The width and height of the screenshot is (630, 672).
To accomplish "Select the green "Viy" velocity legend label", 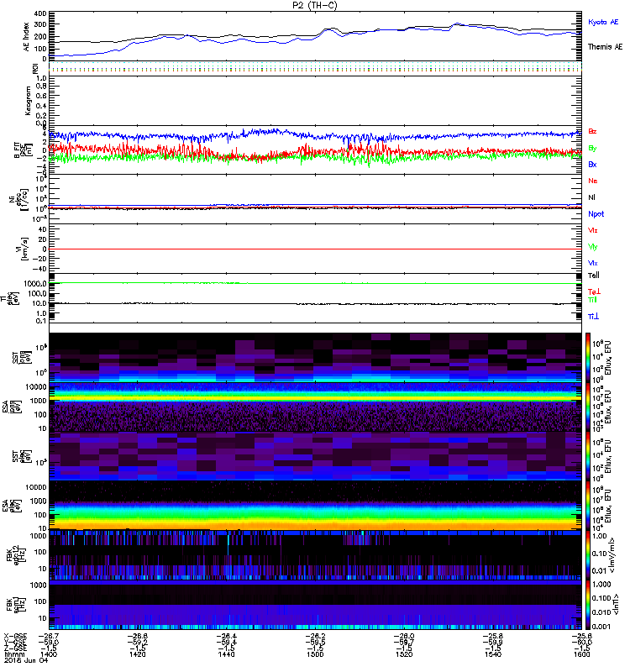I will pyautogui.click(x=592, y=247).
